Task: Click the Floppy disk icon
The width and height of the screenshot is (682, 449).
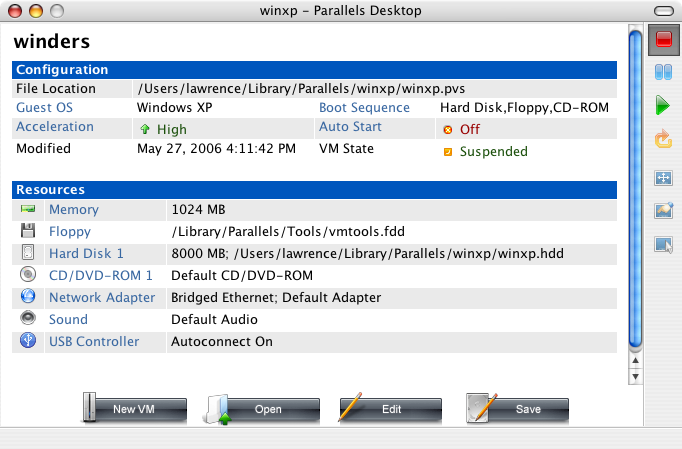Action: coord(28,230)
